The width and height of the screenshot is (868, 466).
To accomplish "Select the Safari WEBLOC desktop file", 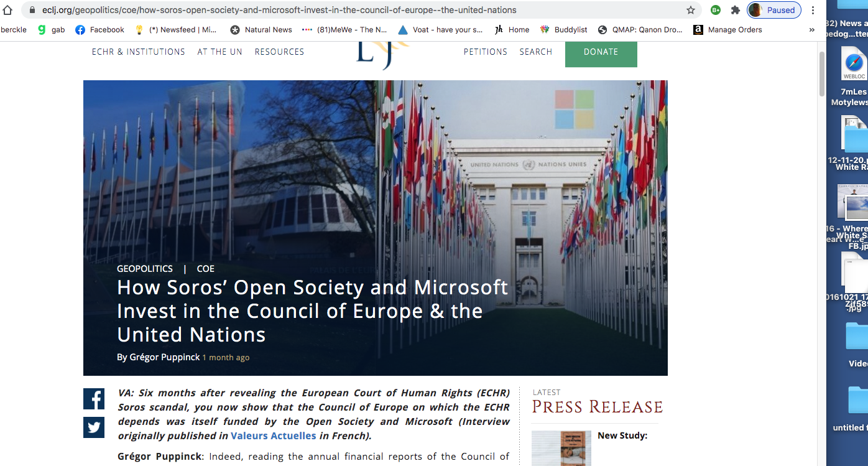I will (x=854, y=64).
